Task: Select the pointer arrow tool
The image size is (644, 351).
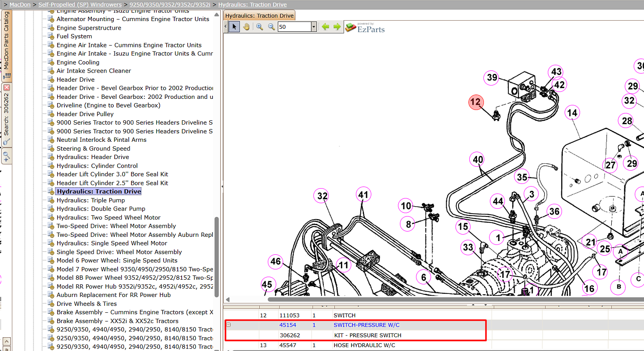Action: point(234,27)
